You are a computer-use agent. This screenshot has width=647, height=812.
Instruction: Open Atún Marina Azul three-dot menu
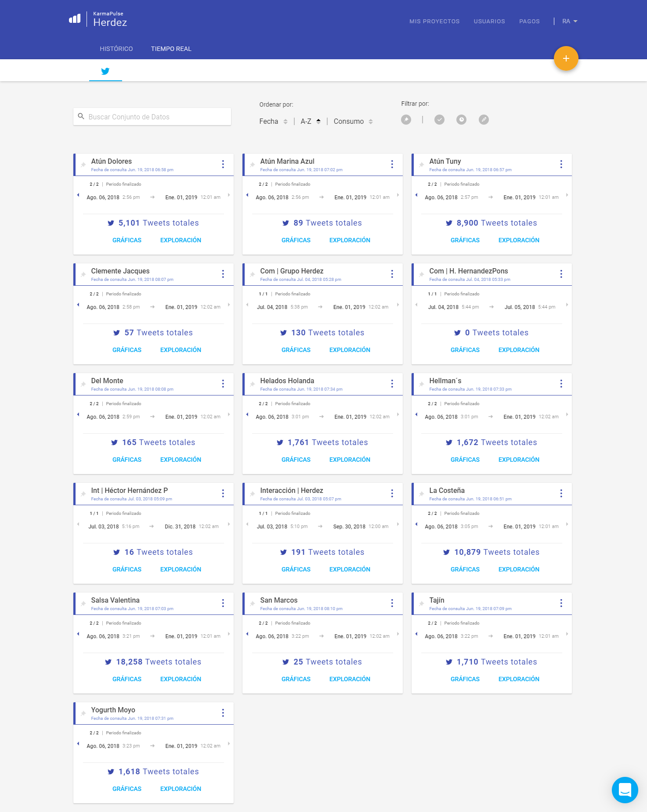[392, 164]
